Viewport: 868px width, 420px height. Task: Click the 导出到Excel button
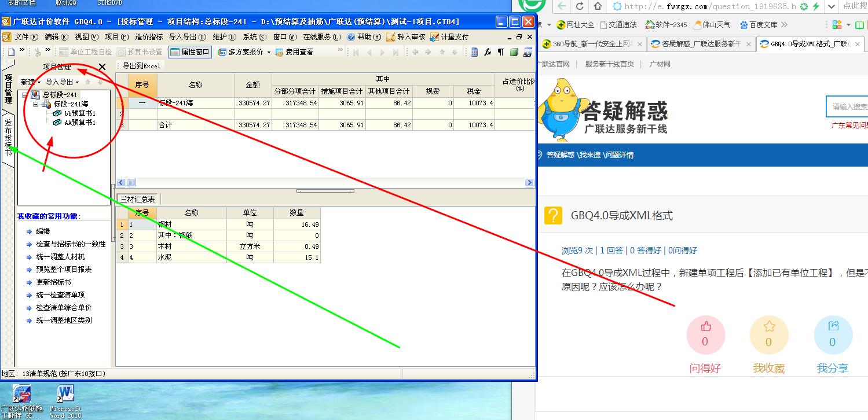(142, 66)
